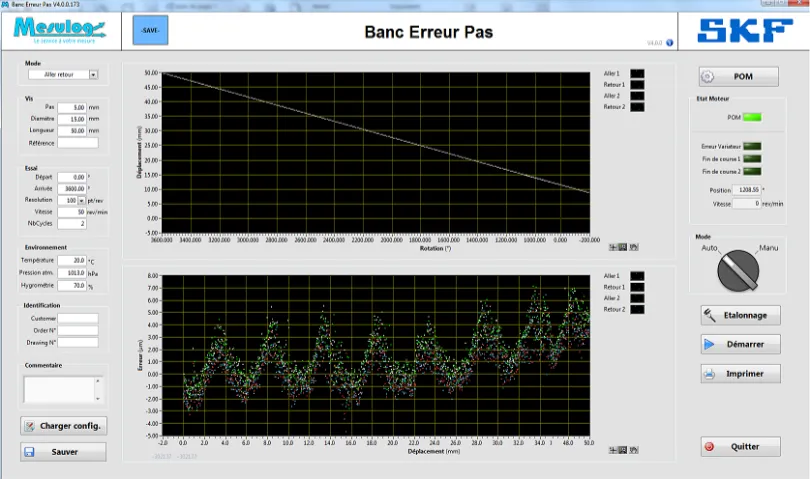The image size is (810, 479).
Task: Click the NbCycles field
Action: (71, 224)
